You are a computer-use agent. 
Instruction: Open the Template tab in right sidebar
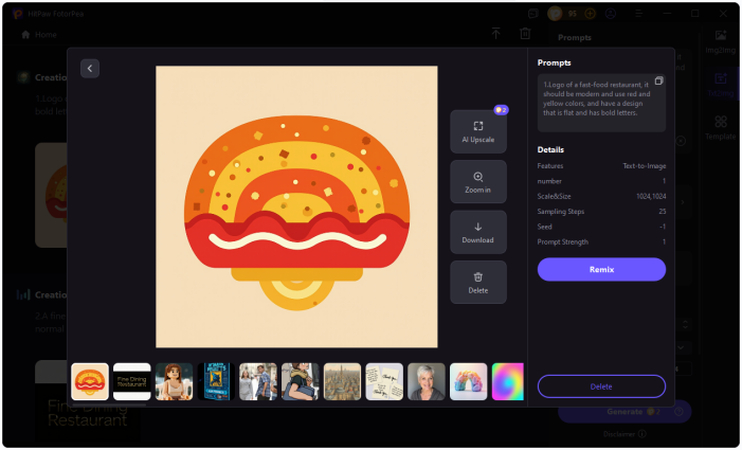coord(721,128)
